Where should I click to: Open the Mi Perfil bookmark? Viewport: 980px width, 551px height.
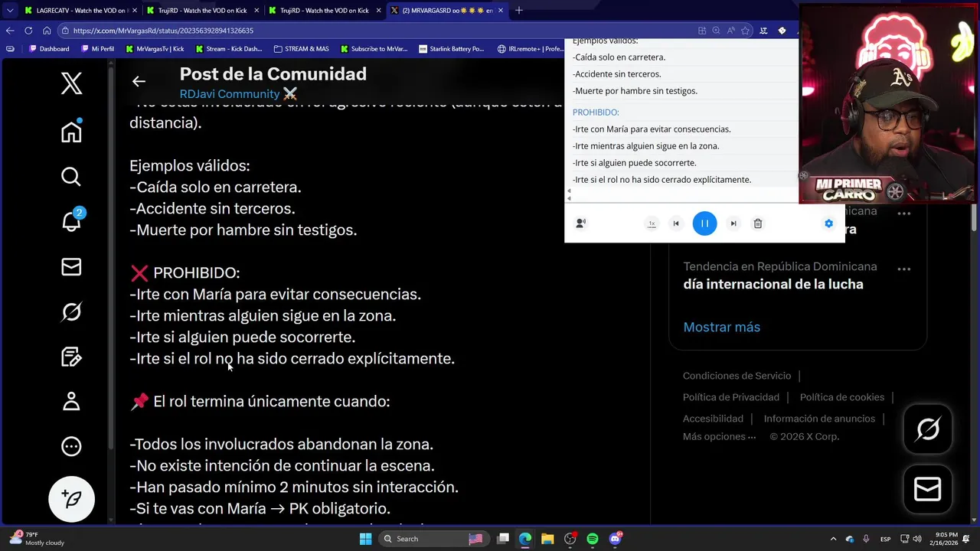click(97, 49)
